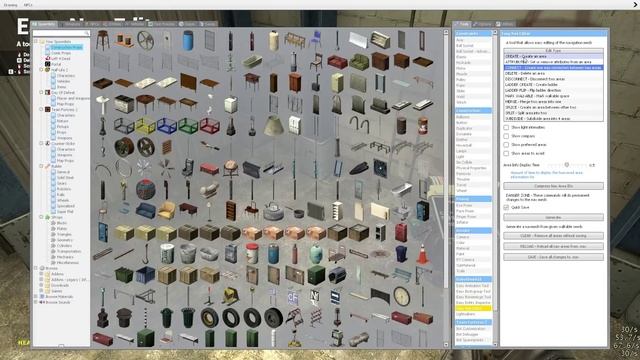Switch to the Vehicles tab

coord(135,24)
